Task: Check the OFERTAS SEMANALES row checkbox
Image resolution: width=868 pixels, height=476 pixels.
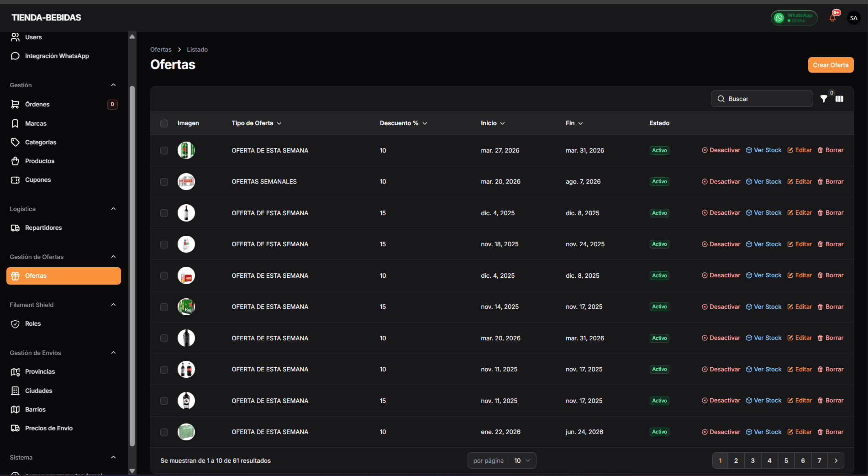Action: (x=164, y=182)
